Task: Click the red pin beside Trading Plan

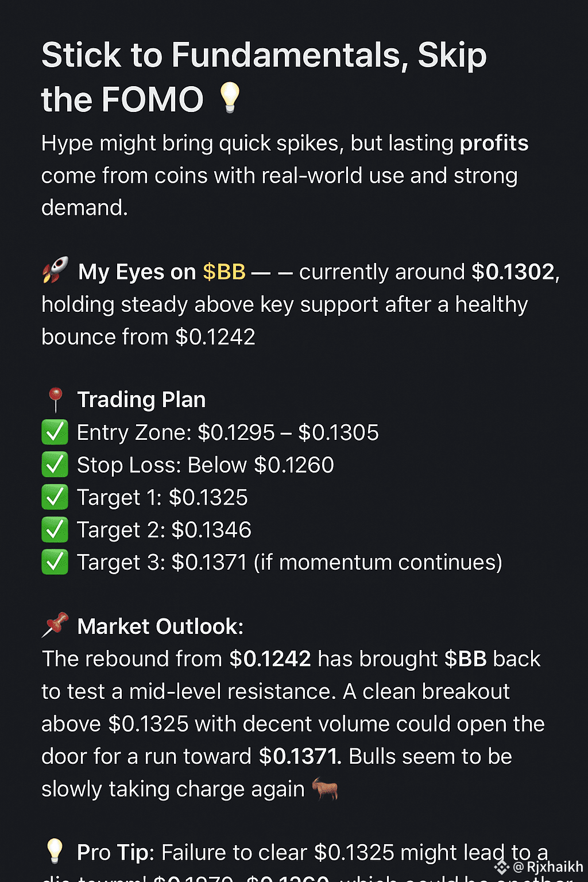Action: pos(55,400)
